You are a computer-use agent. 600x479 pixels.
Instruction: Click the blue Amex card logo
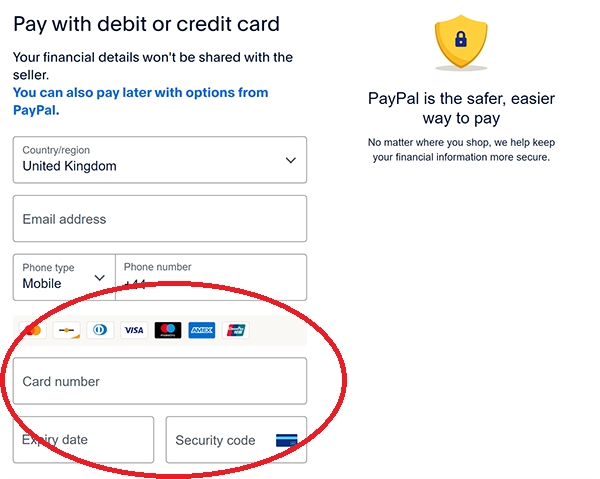click(202, 330)
